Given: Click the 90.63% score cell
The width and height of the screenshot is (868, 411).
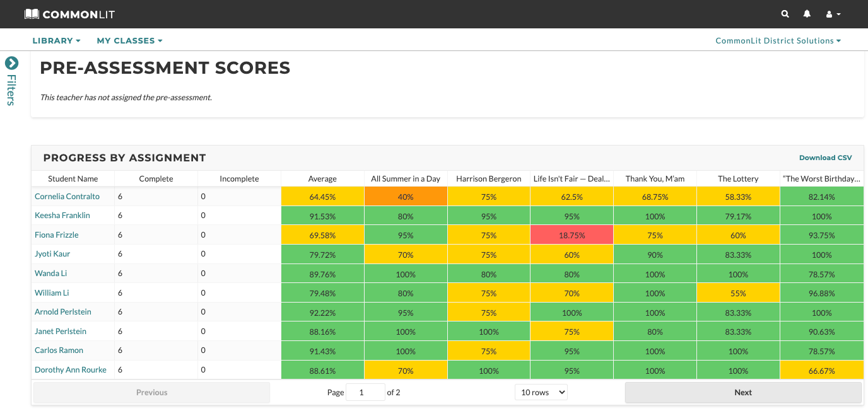Looking at the screenshot, I should 821,332.
